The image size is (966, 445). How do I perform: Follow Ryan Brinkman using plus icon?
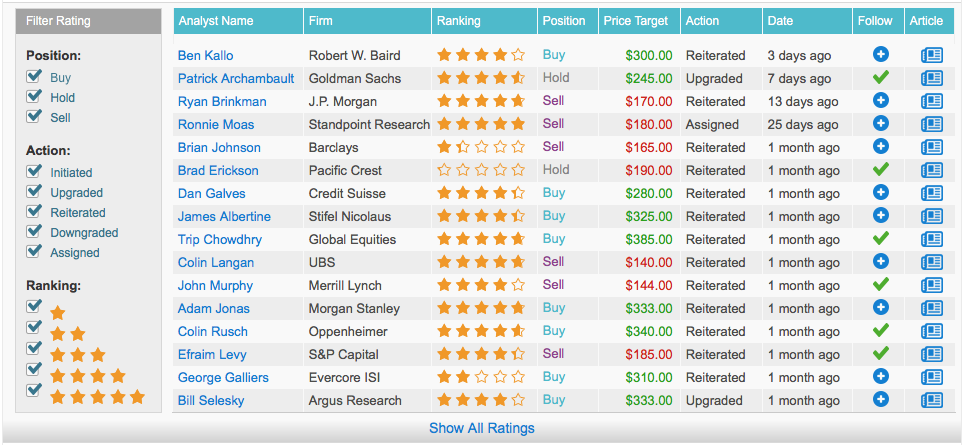pos(881,101)
